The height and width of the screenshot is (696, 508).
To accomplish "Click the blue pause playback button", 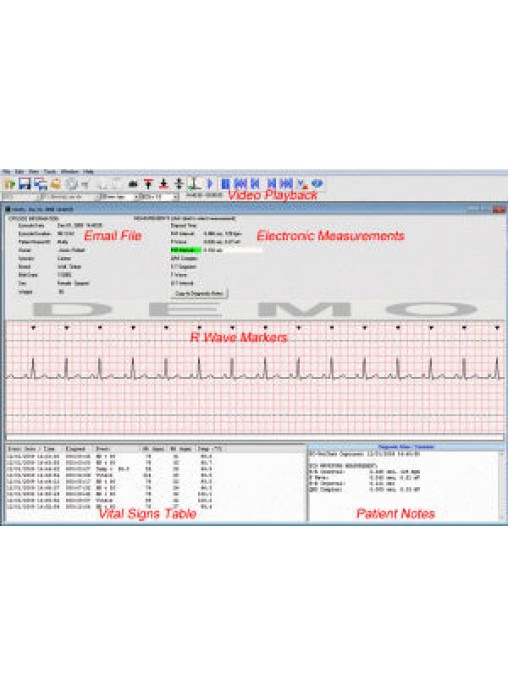I will click(x=225, y=183).
